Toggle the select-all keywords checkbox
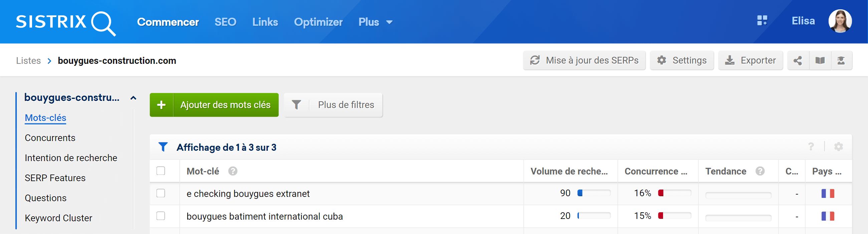This screenshot has height=234, width=868. coord(161,171)
